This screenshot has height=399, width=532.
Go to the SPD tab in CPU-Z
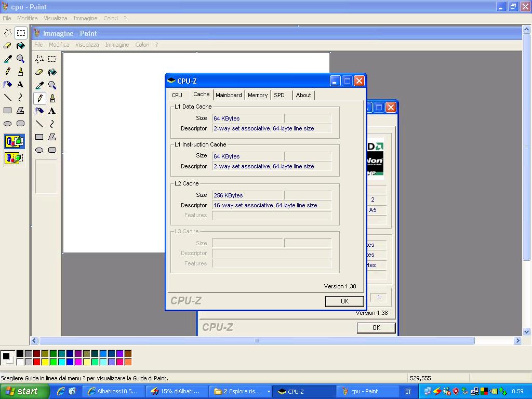pos(279,96)
